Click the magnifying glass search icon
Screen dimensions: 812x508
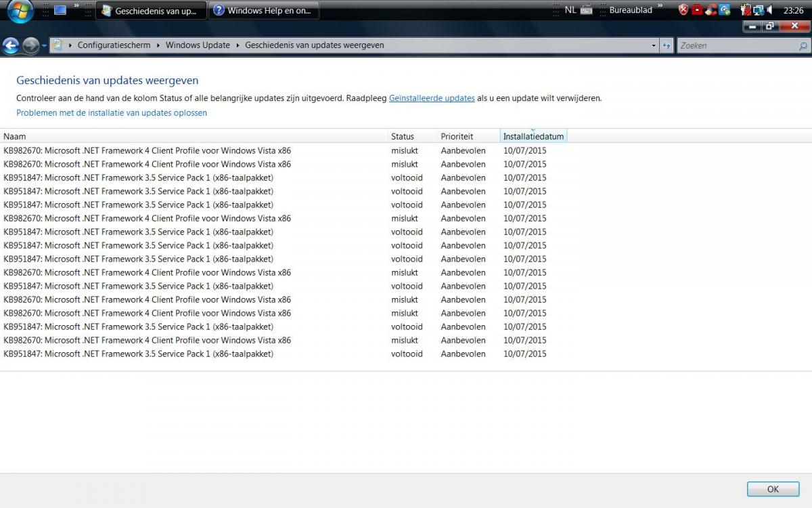[803, 46]
